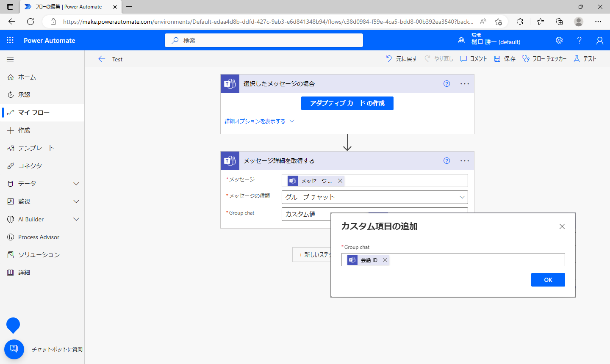
Task: Open the ellipsis menu of メッセージ詳細を取得する
Action: [465, 161]
